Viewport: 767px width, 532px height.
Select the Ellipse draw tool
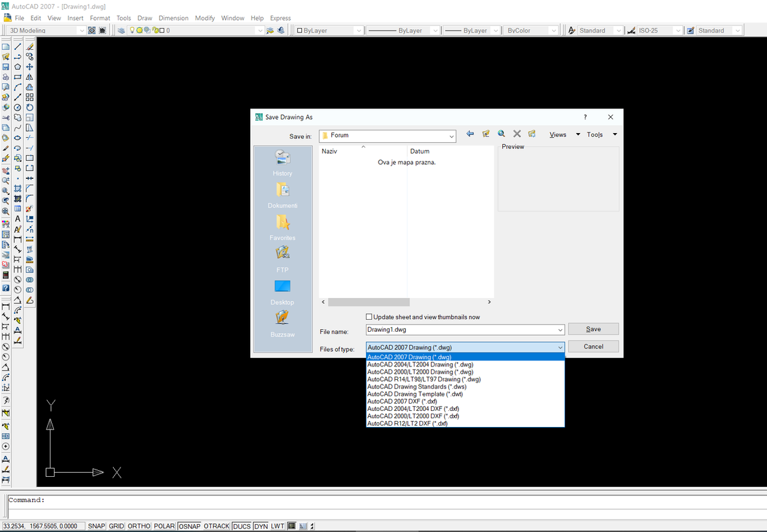(17, 138)
